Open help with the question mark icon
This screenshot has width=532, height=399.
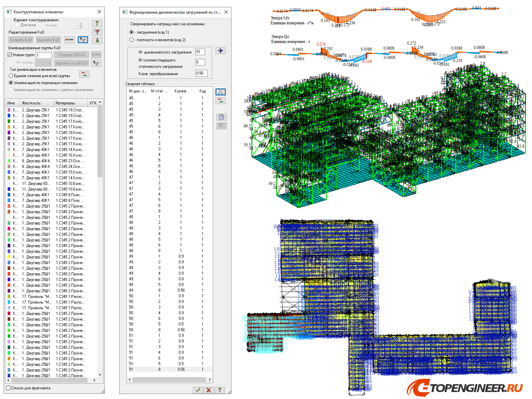(97, 24)
